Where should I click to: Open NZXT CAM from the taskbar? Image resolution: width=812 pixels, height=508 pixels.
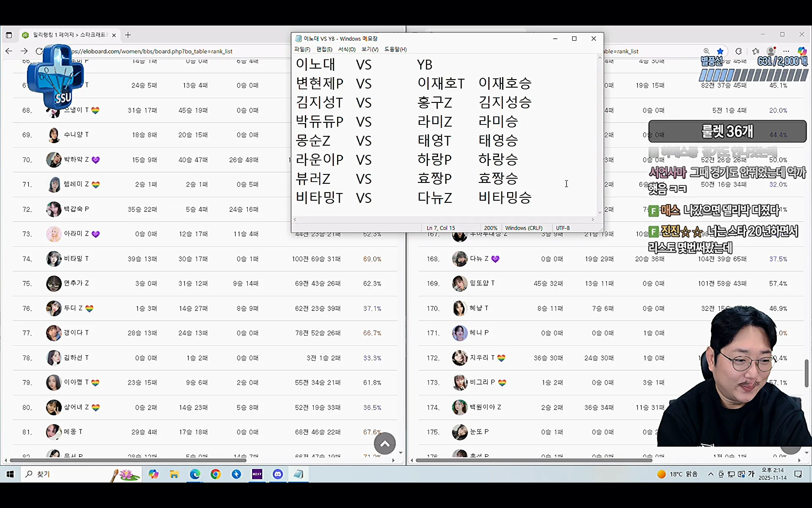257,474
